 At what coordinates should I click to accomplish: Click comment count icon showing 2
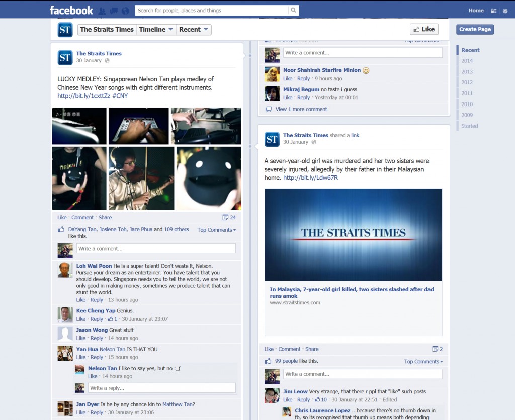click(x=435, y=349)
